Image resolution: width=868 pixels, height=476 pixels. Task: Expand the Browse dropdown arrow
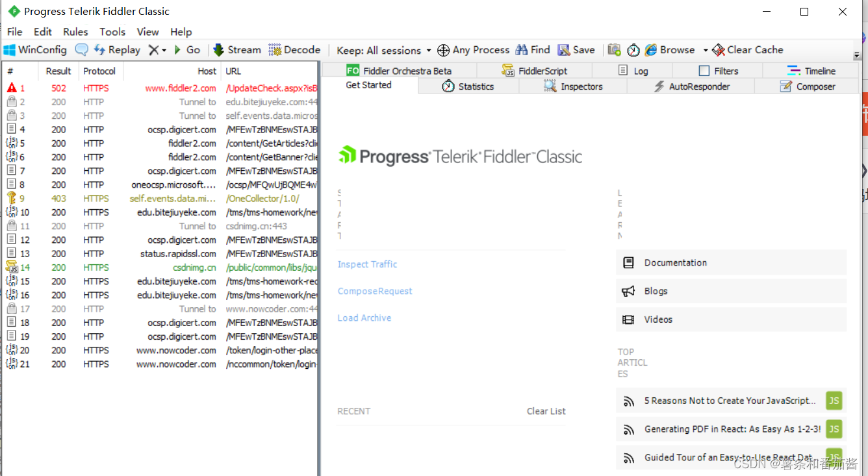tap(706, 50)
